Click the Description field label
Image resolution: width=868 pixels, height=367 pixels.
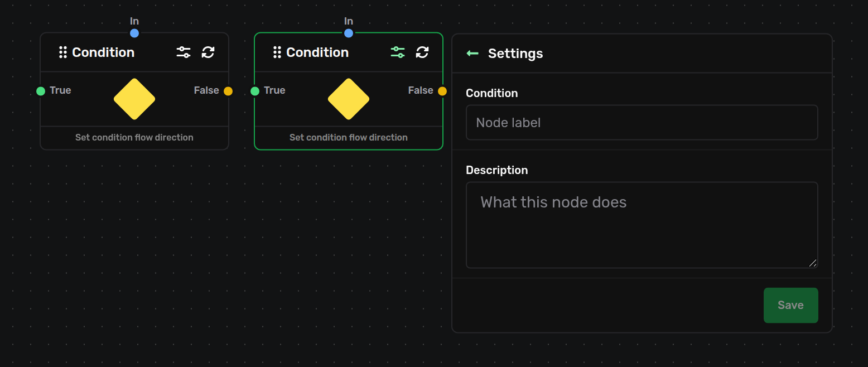[497, 170]
